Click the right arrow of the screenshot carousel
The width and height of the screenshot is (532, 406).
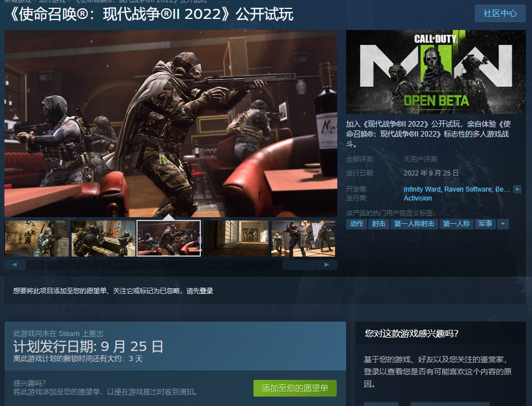click(x=326, y=265)
